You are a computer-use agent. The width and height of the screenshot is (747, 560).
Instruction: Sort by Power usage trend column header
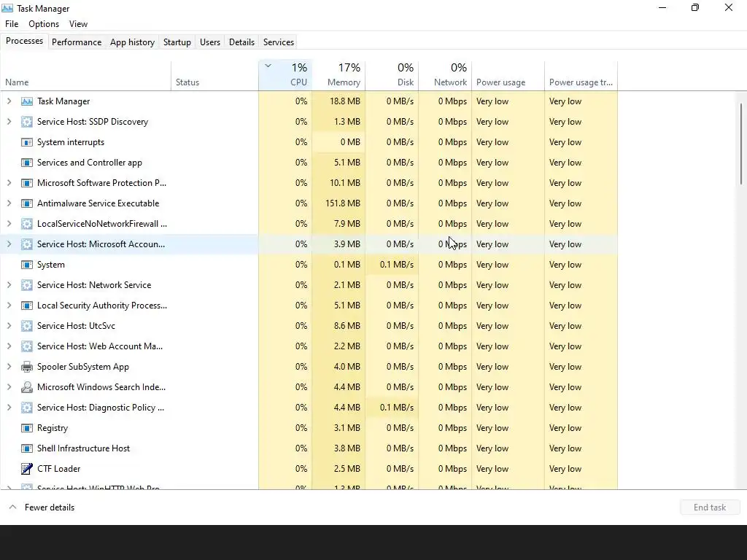[581, 75]
